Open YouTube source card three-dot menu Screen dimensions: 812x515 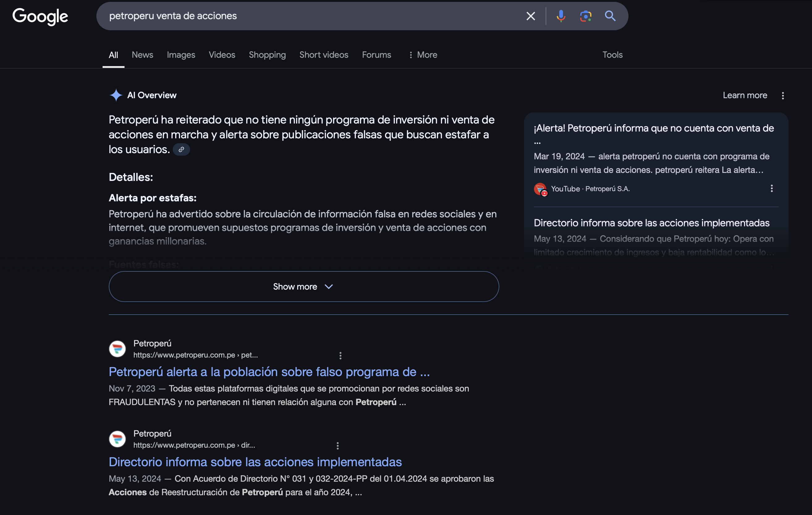pos(772,188)
